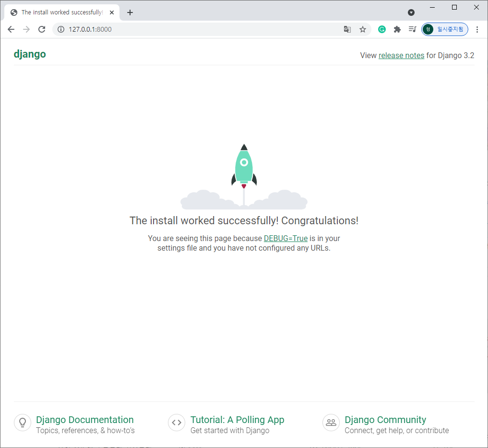This screenshot has height=448, width=488.
Task: Open Google Translate icon in address bar
Action: pyautogui.click(x=347, y=29)
